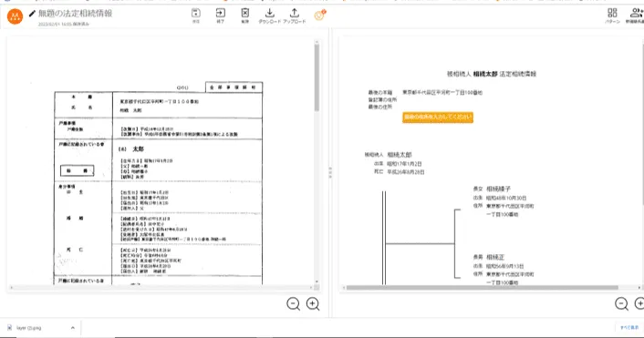Viewport: 644px width, 338px height.
Task: Open the orange support icon with red badge
Action: tap(320, 15)
